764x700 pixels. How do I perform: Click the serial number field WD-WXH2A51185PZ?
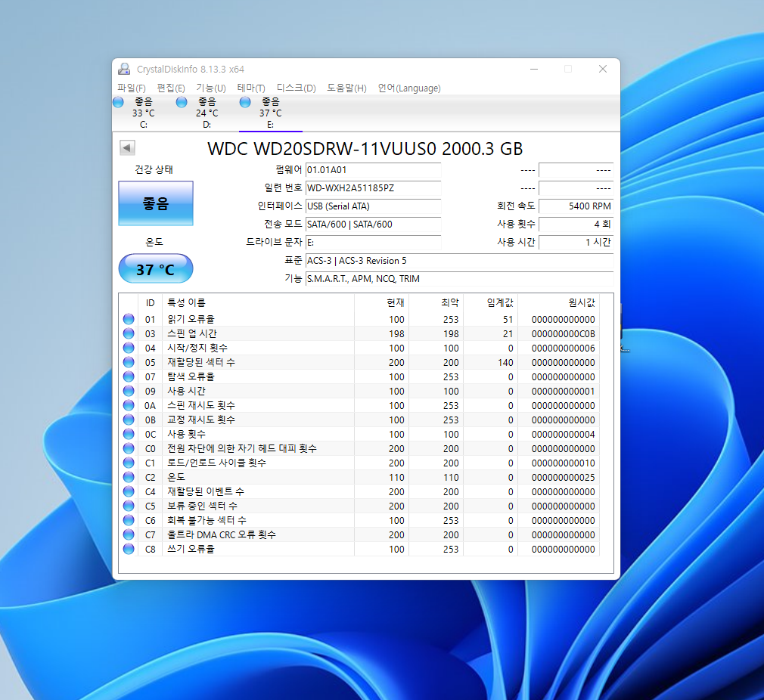pos(373,188)
